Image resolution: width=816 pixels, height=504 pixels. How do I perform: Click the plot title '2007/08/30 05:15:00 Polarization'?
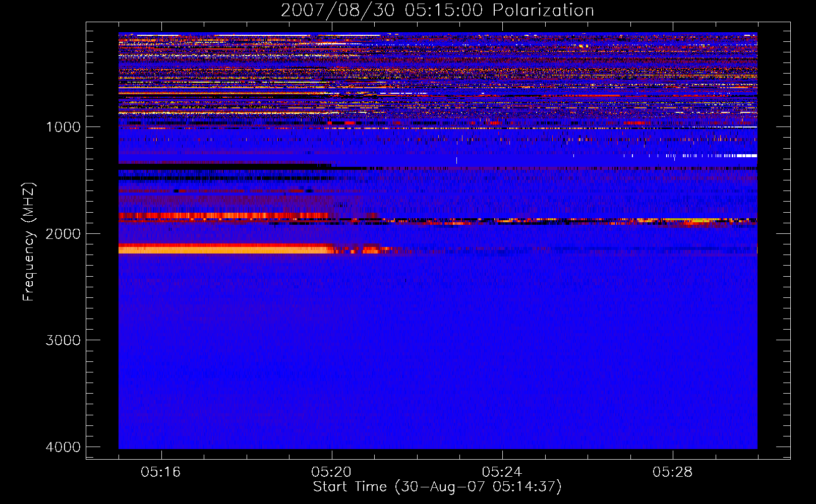click(x=437, y=11)
